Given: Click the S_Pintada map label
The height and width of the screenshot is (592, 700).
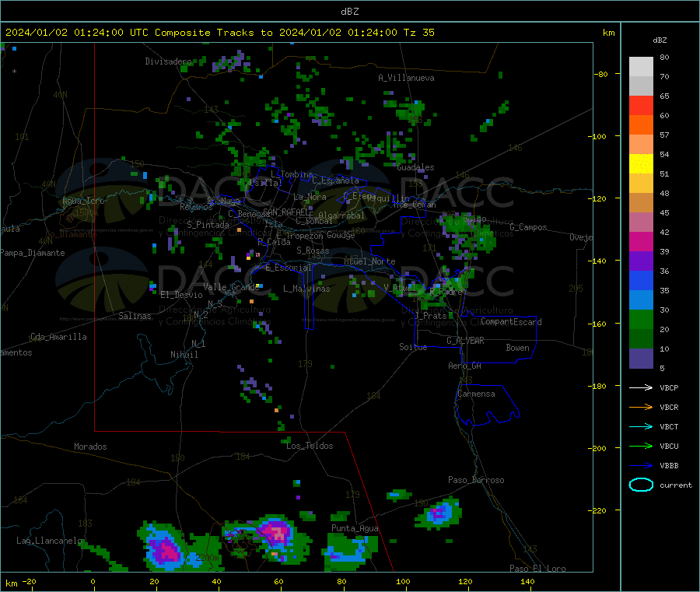Looking at the screenshot, I should 208,225.
